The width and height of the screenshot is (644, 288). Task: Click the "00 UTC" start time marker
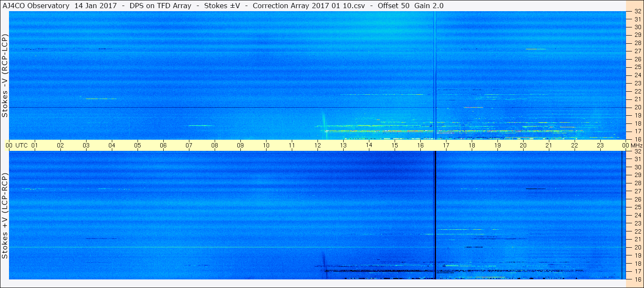(x=17, y=145)
